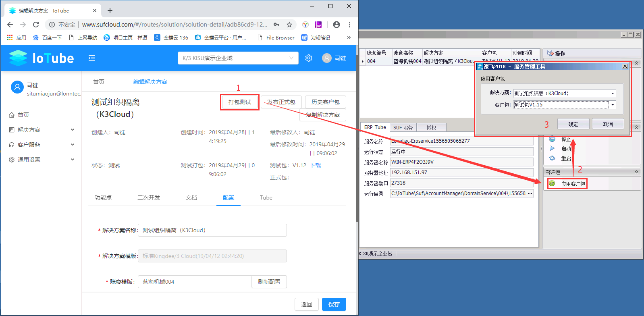Open 功能点 tab

tap(103, 197)
